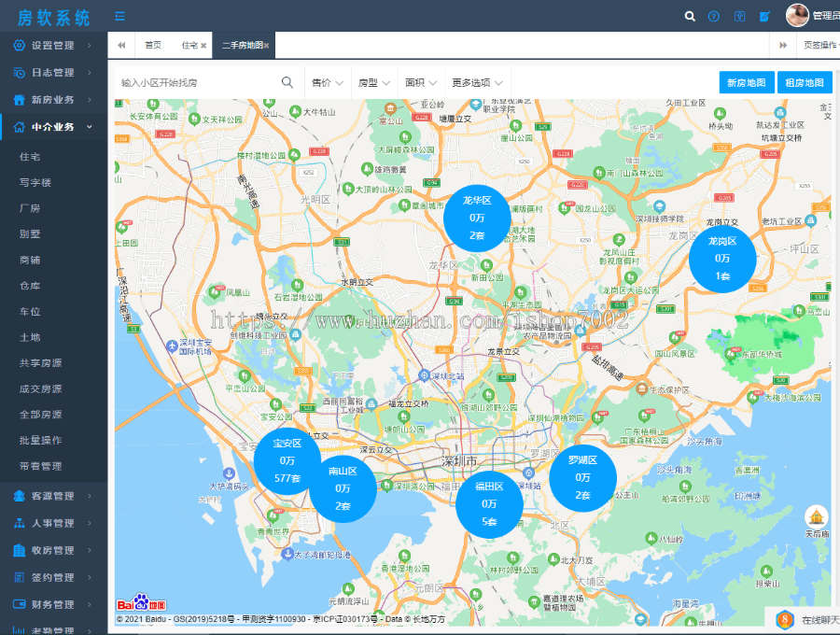The height and width of the screenshot is (635, 840).
Task: Open the 面积 area dropdown
Action: (421, 82)
